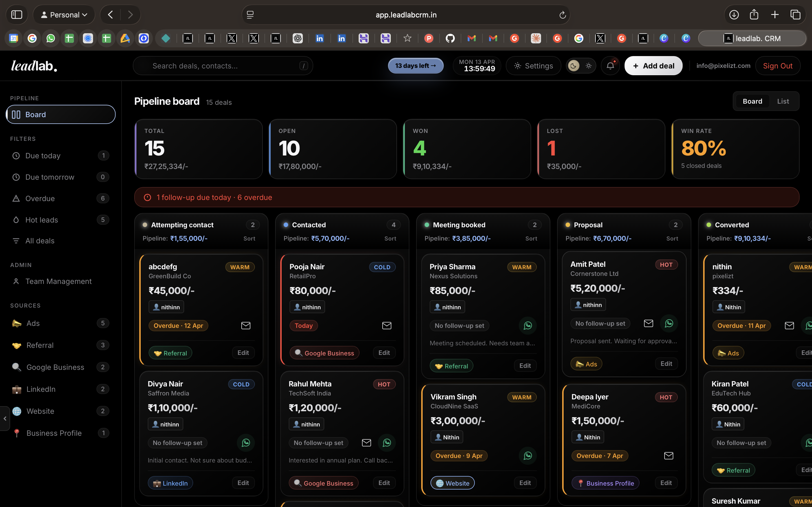Screen dimensions: 812x507
Task: Switch to light mode sun toggle
Action: (x=588, y=66)
